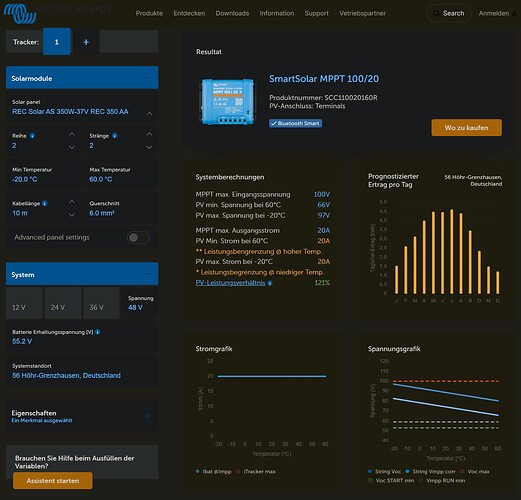Click the Victron Energy logo
Viewport: 521px width, 500px height.
(20, 13)
